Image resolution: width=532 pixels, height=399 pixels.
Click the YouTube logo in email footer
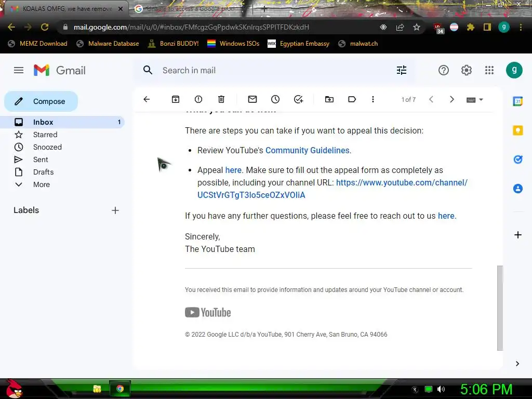coord(208,312)
